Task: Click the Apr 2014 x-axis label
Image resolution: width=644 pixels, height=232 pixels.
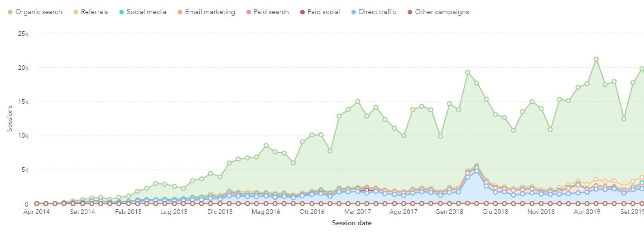Action: pos(37,212)
